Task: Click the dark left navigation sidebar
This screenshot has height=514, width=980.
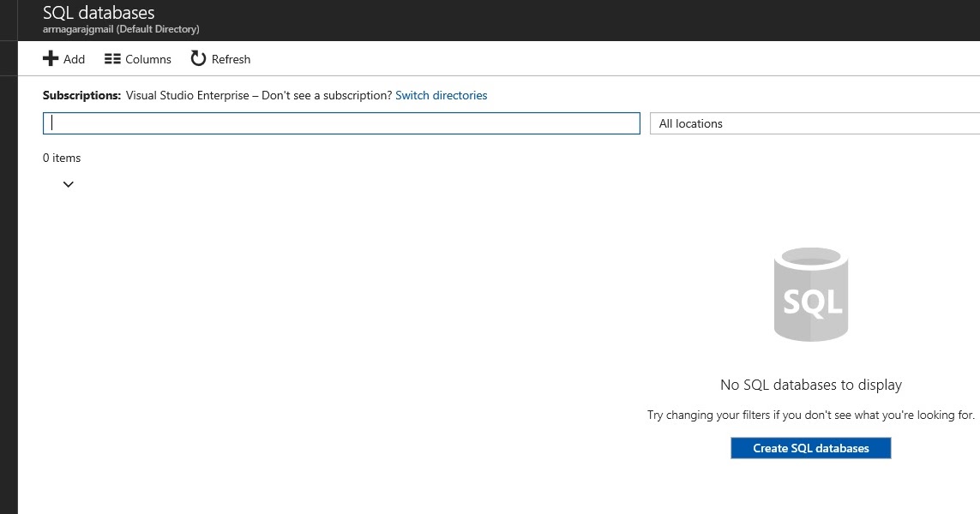Action: click(9, 257)
